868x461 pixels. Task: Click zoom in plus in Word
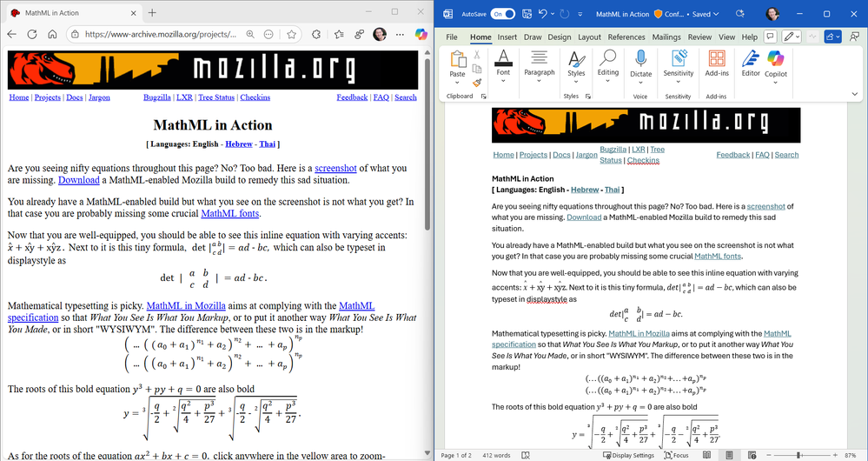pos(835,455)
